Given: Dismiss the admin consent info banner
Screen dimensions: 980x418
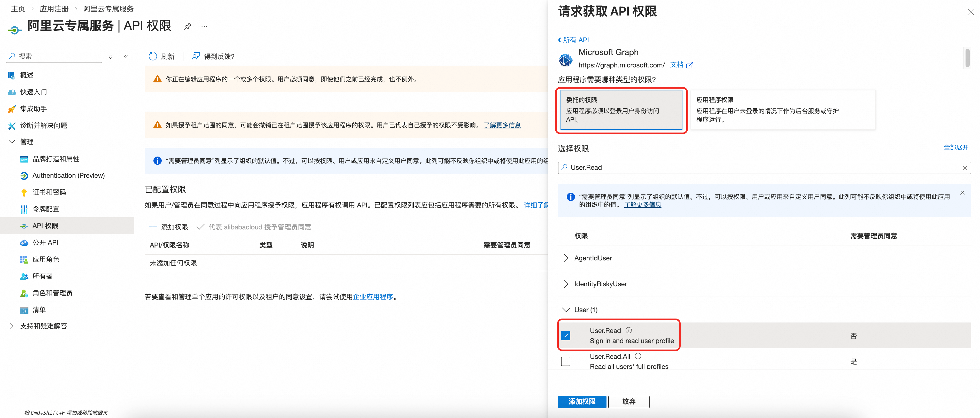Looking at the screenshot, I should pos(962,193).
